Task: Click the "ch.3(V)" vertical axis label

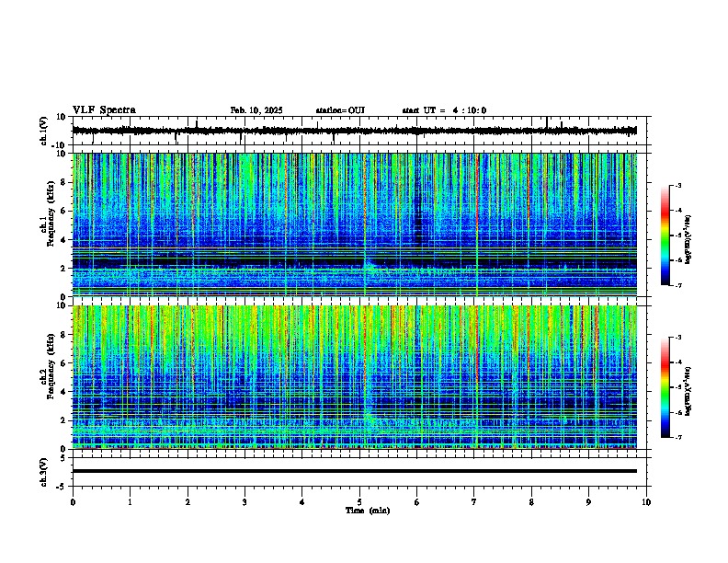Action: 44,473
